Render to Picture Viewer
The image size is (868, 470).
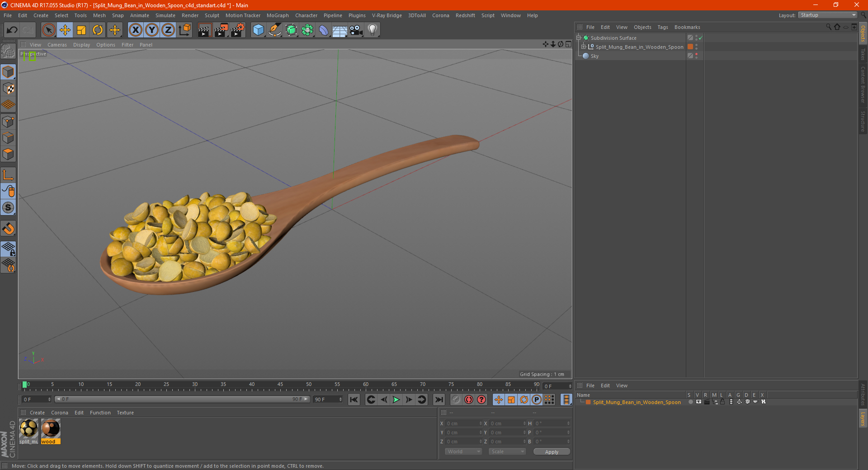click(x=221, y=30)
